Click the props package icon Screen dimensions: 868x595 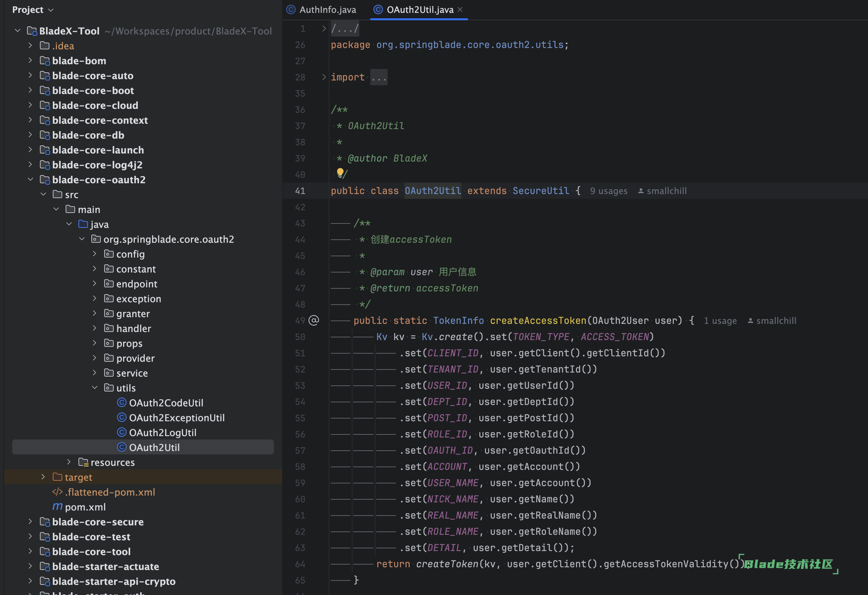pyautogui.click(x=109, y=343)
